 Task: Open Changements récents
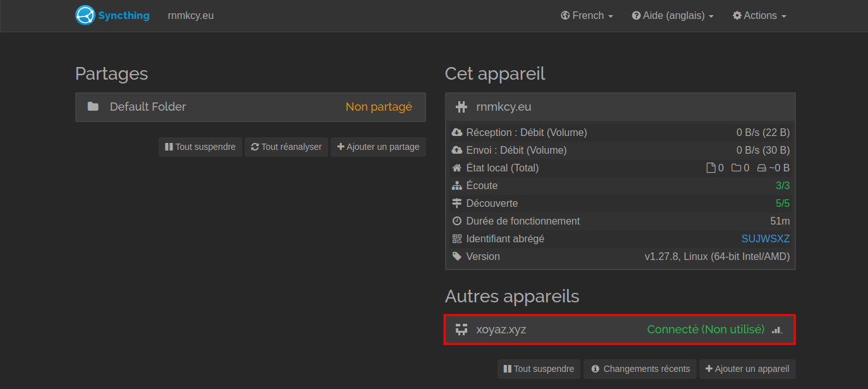[640, 369]
